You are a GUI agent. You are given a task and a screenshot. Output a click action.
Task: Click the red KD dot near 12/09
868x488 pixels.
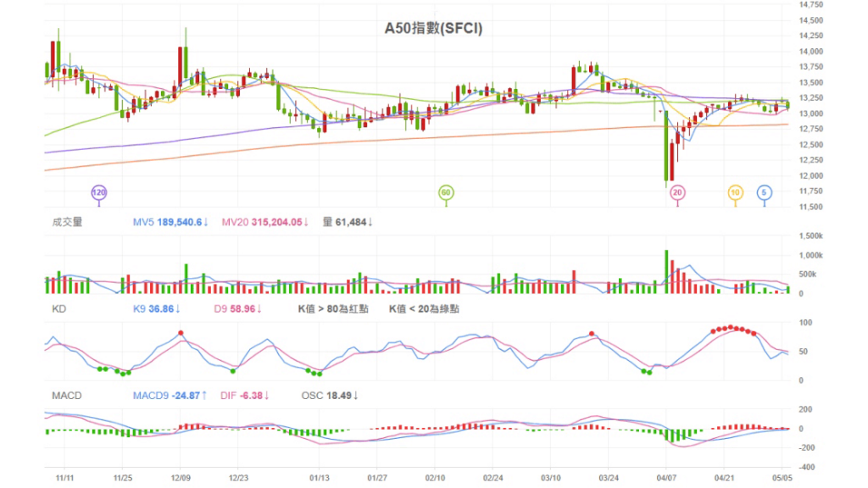point(181,333)
